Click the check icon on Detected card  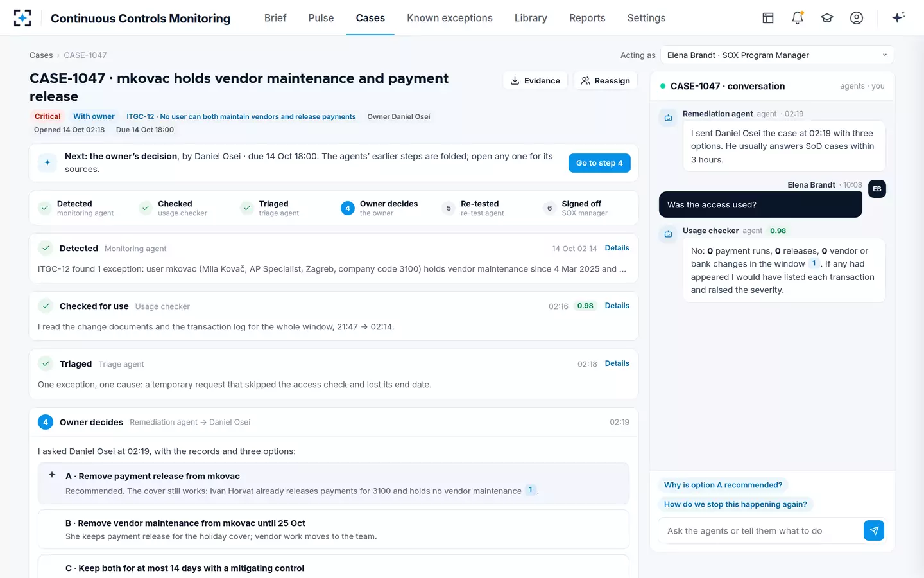click(x=46, y=249)
